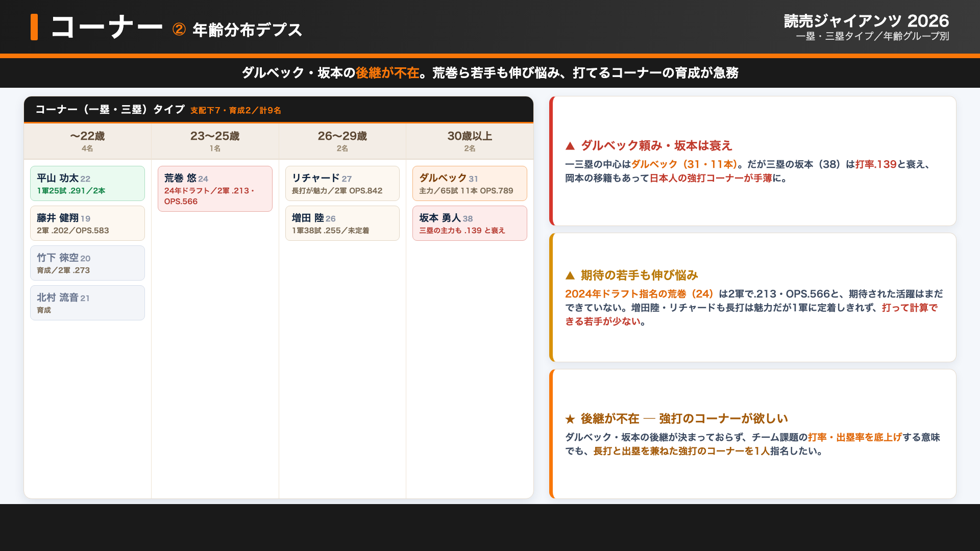Click the 1名 count under 23～25歳
The height and width of the screenshot is (551, 980).
pyautogui.click(x=215, y=148)
